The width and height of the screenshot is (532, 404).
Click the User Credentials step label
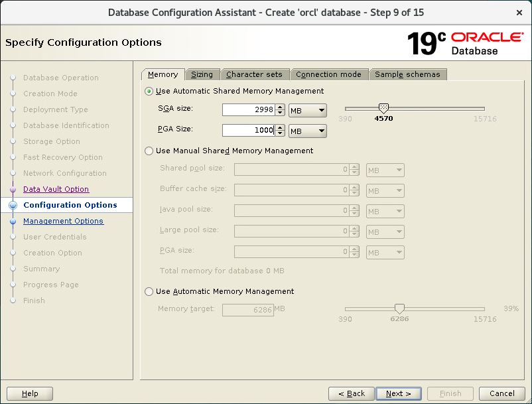pyautogui.click(x=55, y=237)
